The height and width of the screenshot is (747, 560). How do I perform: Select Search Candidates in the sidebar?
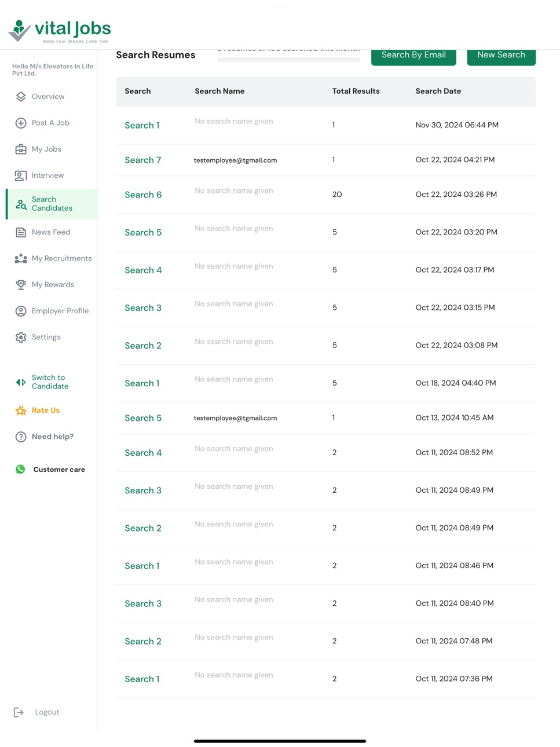[x=52, y=204]
